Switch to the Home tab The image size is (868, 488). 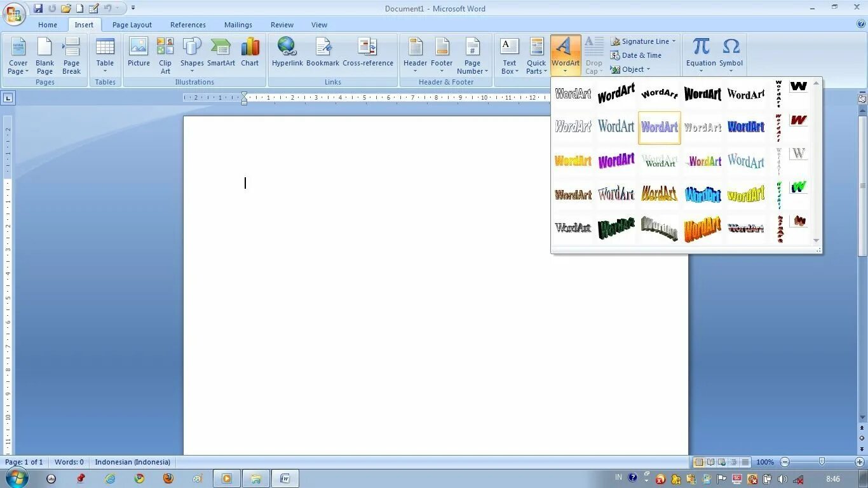(48, 25)
